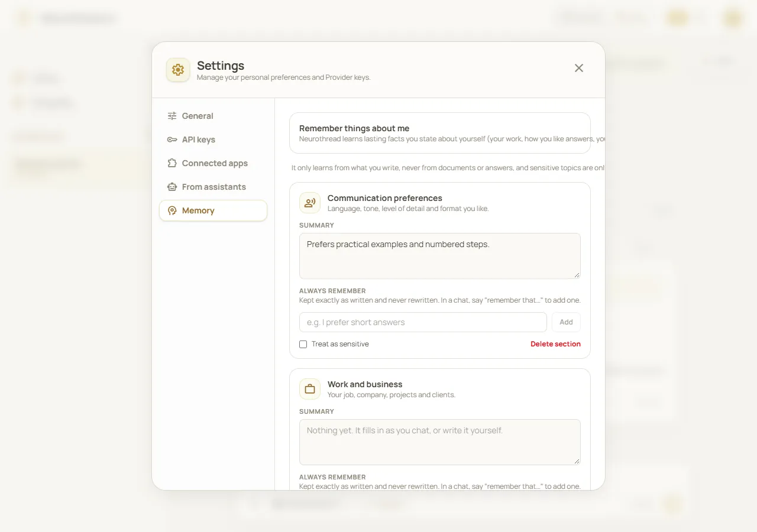The height and width of the screenshot is (532, 757).
Task: Click Add button next to short answers field
Action: [566, 322]
